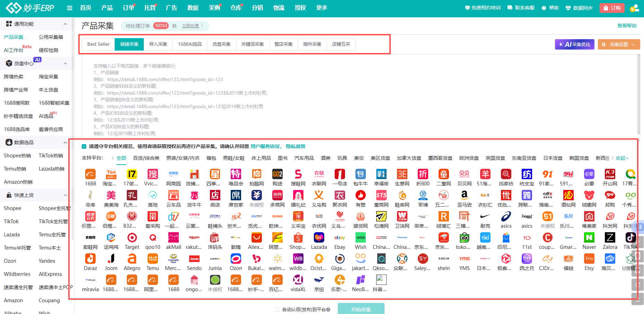Pick the qoo10 platform icon

[x=153, y=237]
